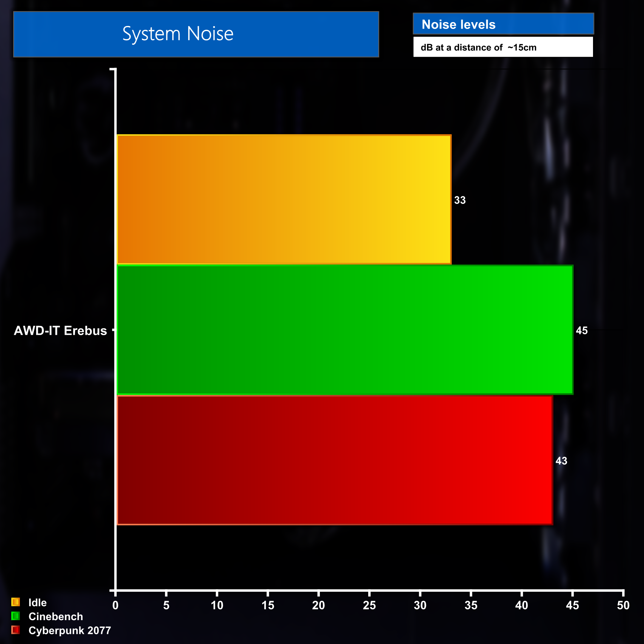Click the Cyberpunk 2077 red legend swatch
644x644 pixels.
point(16,630)
